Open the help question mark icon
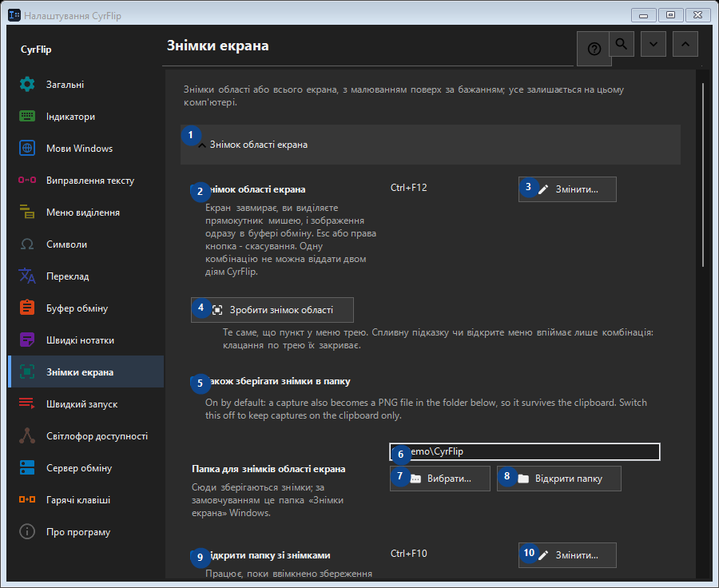The image size is (719, 588). (594, 49)
